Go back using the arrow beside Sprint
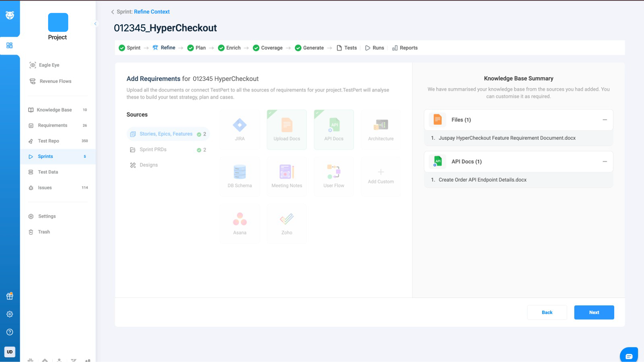Screen dimensions: 644x362 [113, 12]
